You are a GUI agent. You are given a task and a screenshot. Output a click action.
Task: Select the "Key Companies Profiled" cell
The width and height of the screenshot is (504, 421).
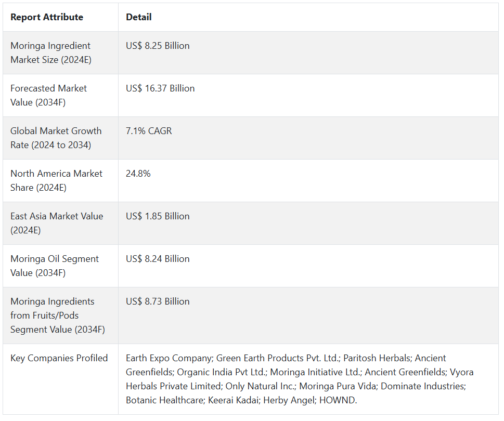[59, 358]
